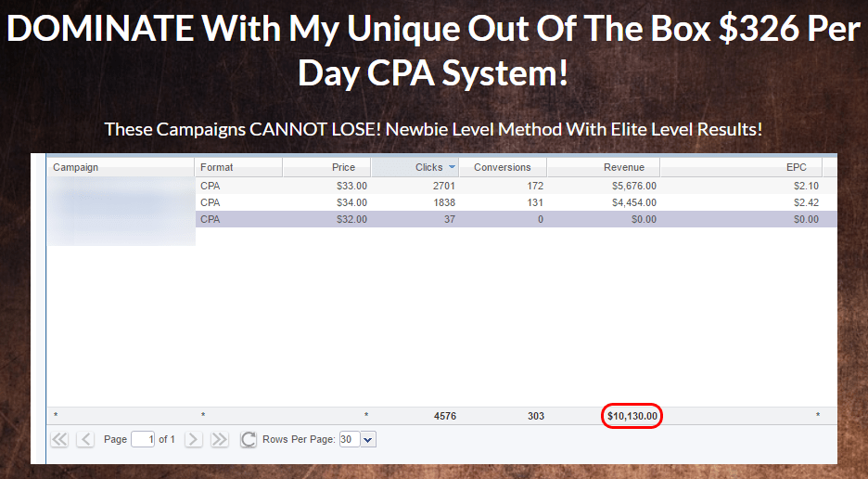Sort by the Conversions column header
This screenshot has height=479, width=868.
(502, 167)
